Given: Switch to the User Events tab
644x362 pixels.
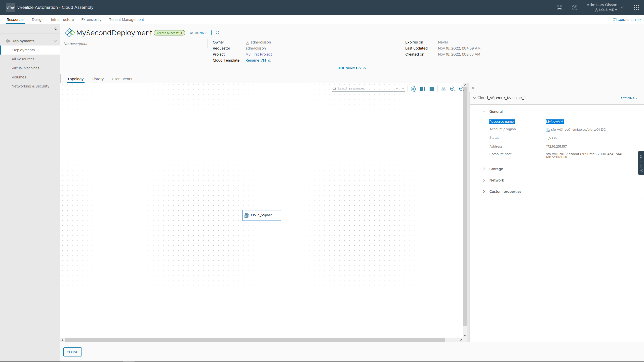Looking at the screenshot, I should point(122,79).
